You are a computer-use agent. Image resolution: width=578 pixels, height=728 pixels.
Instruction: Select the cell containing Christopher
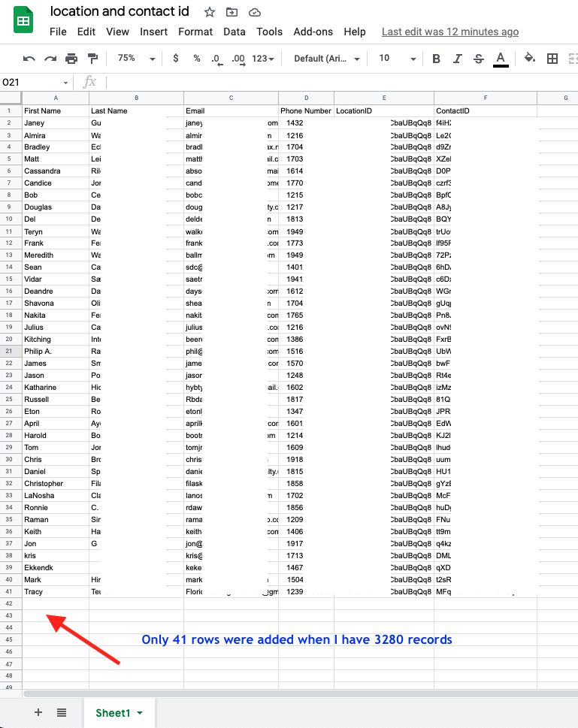(x=56, y=483)
